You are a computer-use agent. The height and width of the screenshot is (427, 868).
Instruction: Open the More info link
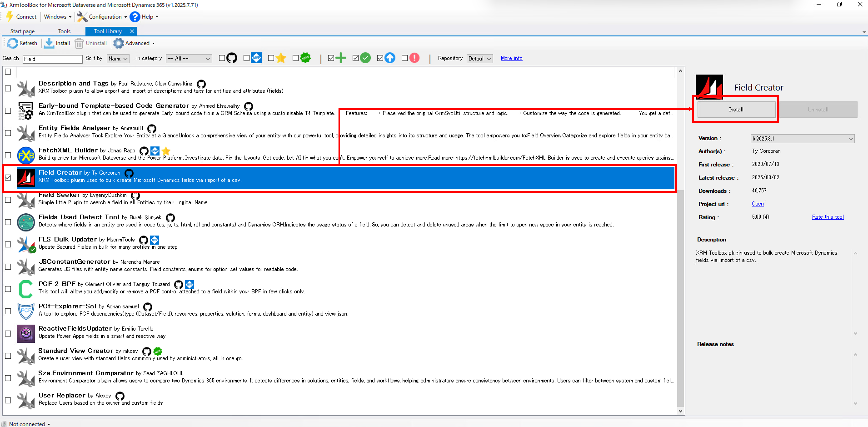(512, 58)
